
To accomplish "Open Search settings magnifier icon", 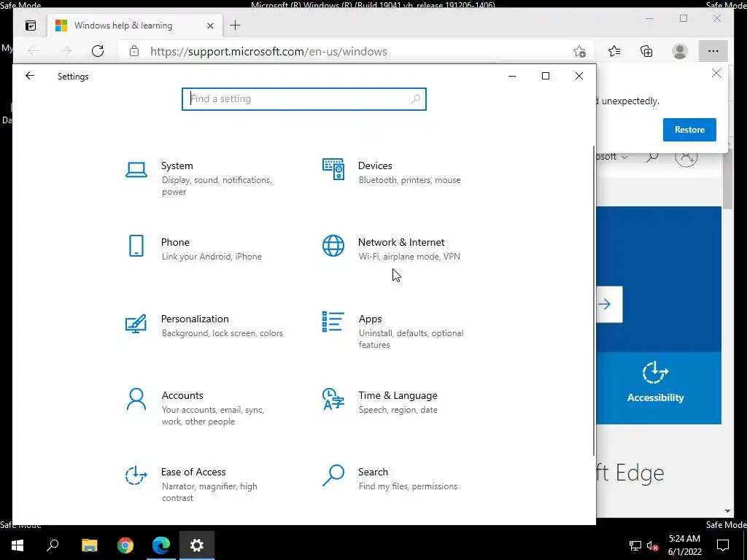I will 333,475.
